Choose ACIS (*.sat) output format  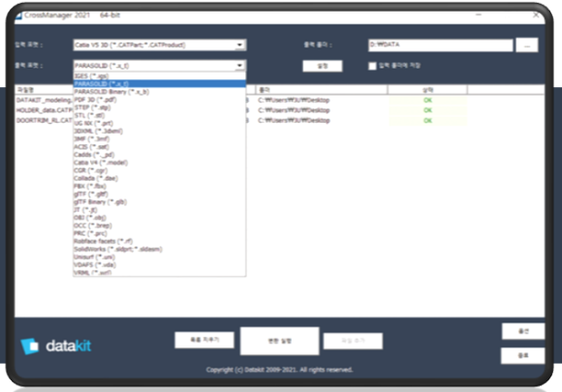160,147
